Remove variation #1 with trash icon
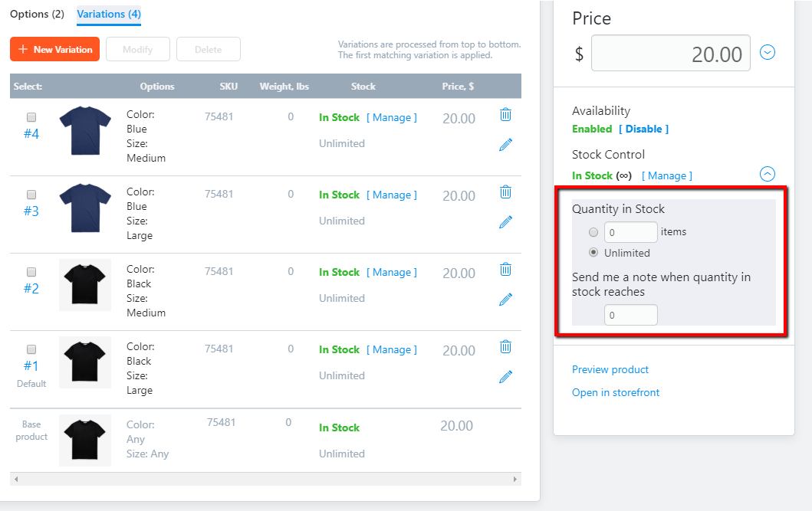The width and height of the screenshot is (812, 511). tap(505, 347)
